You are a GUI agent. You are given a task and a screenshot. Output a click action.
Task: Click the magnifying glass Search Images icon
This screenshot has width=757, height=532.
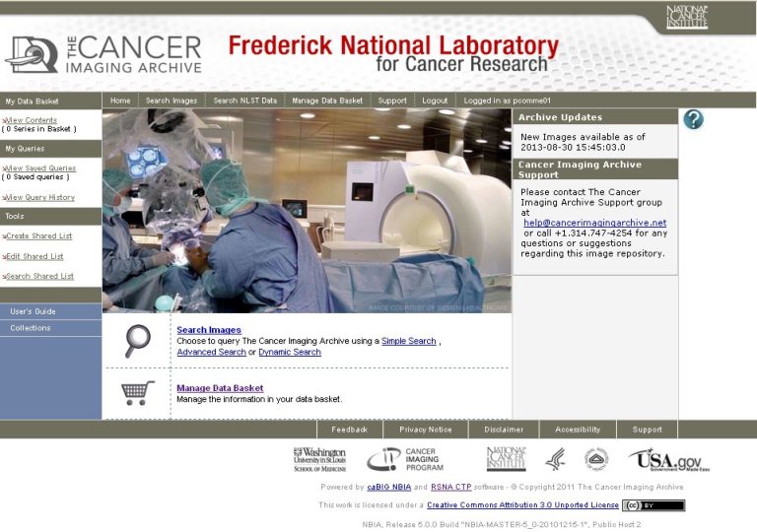point(138,341)
